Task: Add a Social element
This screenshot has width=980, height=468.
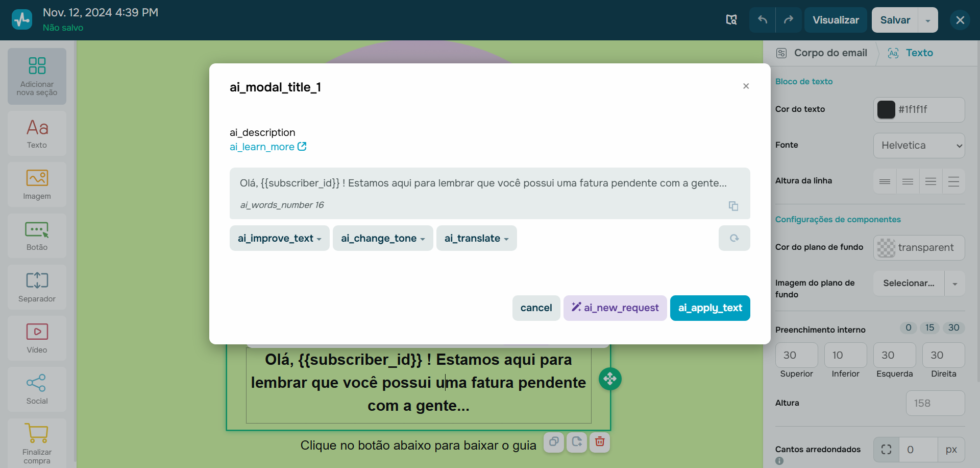Action: [36, 389]
